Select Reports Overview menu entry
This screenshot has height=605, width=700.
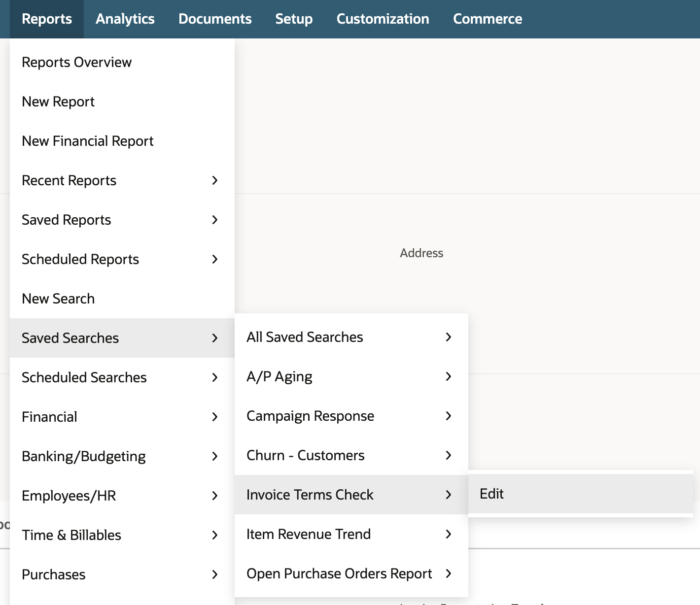tap(122, 62)
